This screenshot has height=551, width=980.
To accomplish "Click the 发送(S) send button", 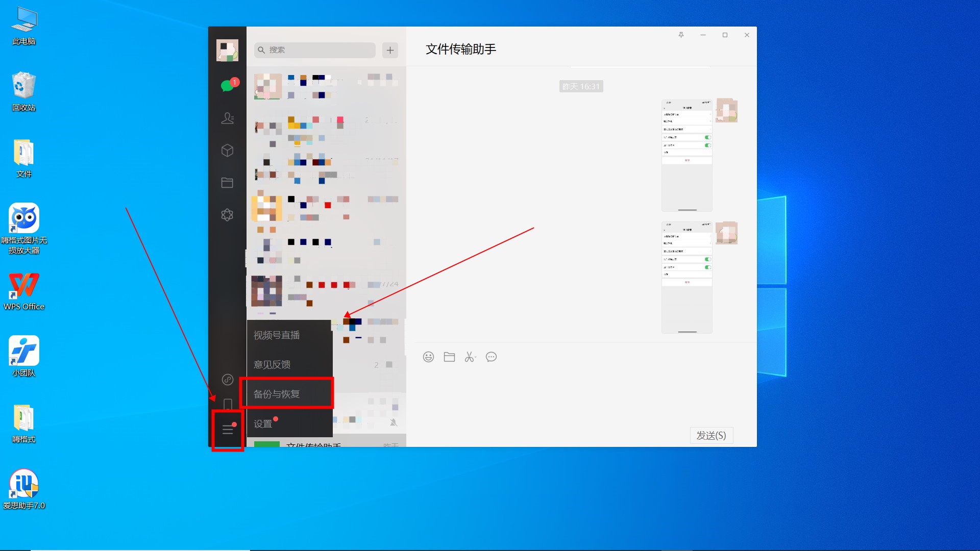I will point(711,435).
